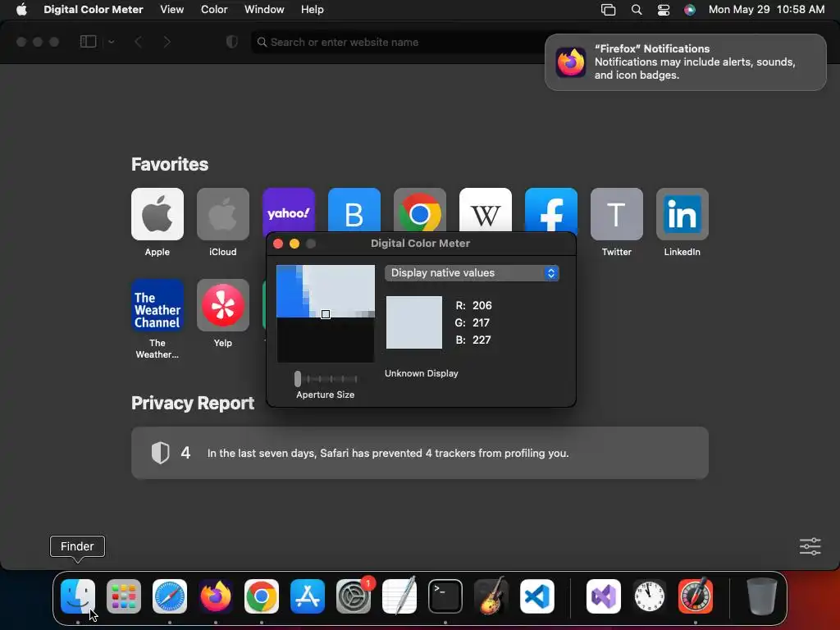The width and height of the screenshot is (840, 630).
Task: Open Safari from the Dock
Action: [x=170, y=596]
